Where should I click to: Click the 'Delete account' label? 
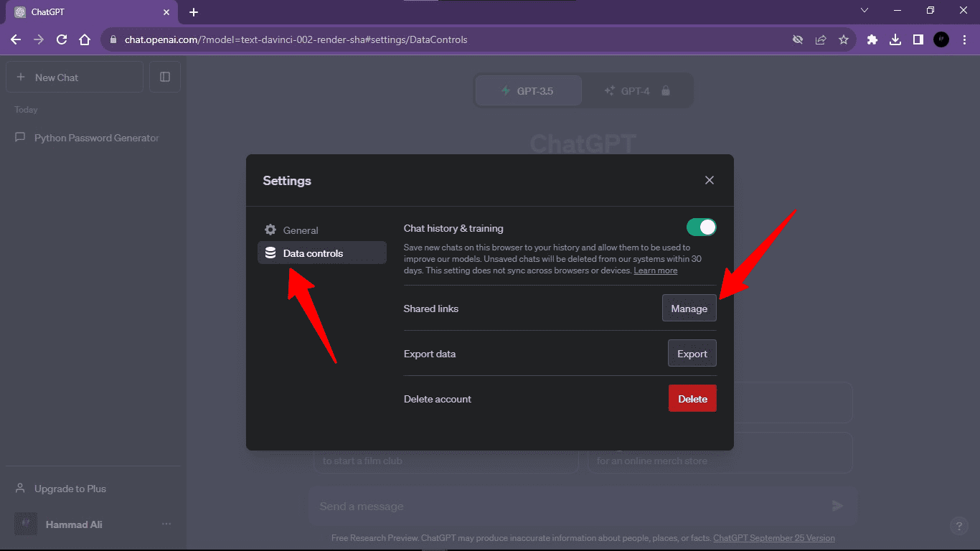[438, 399]
